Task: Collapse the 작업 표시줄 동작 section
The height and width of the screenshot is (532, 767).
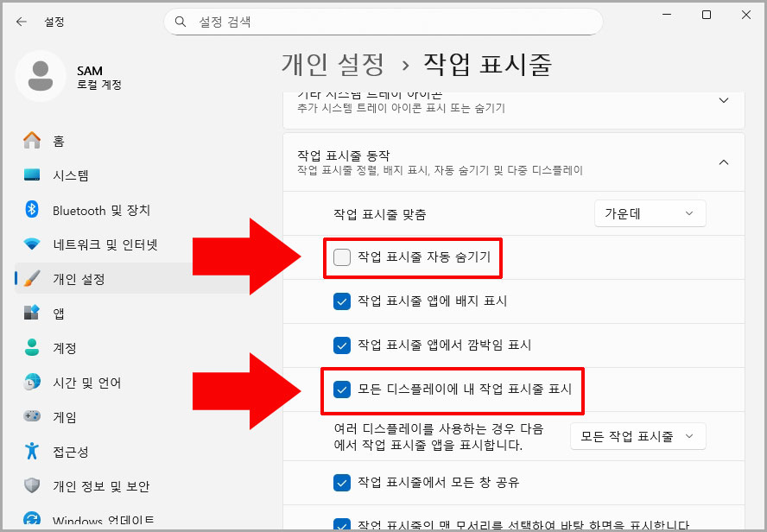Action: point(724,161)
